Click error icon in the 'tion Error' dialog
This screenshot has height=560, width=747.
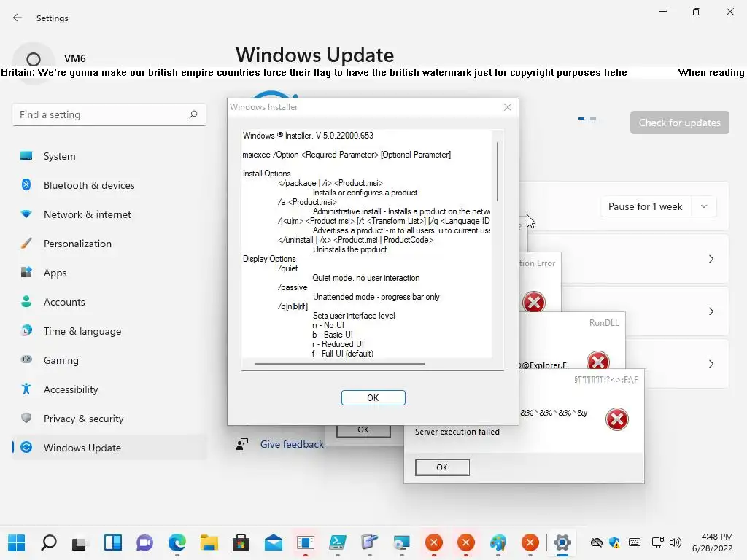[533, 302]
